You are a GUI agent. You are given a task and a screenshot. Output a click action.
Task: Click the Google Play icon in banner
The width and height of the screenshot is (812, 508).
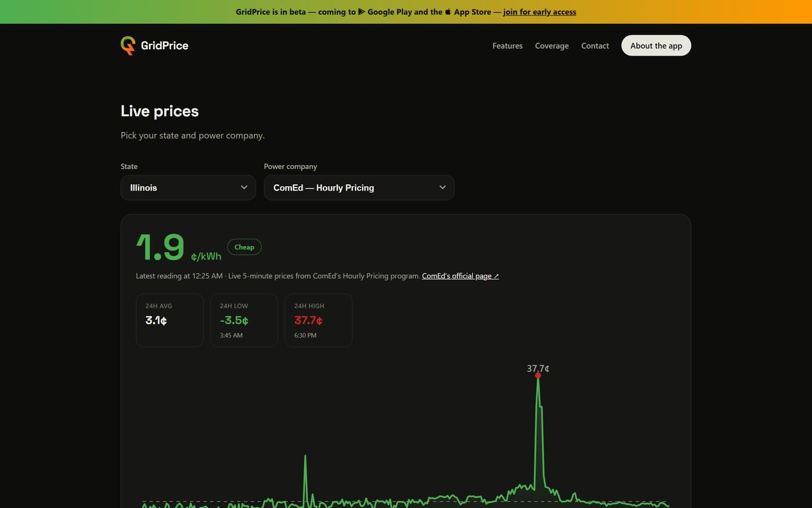361,12
